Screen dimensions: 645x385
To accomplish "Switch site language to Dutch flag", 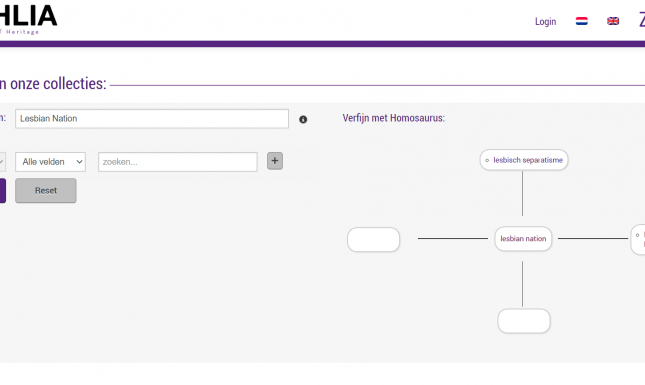I will click(582, 21).
